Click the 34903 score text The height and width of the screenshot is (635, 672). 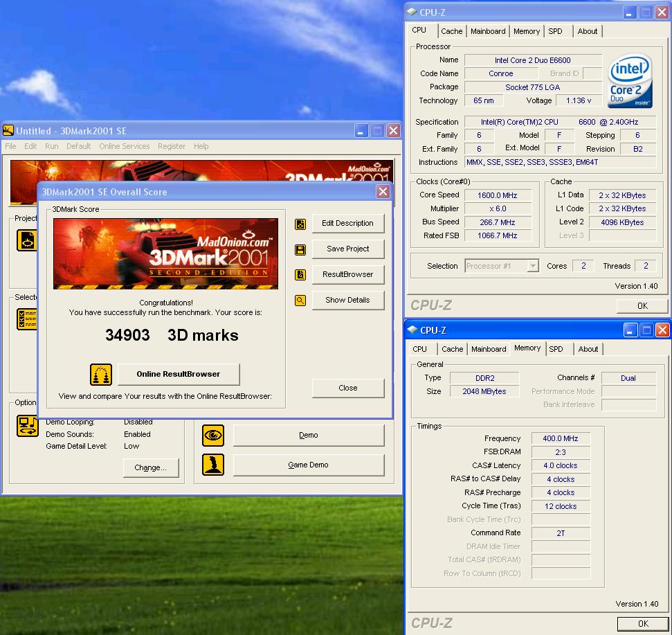(x=127, y=335)
